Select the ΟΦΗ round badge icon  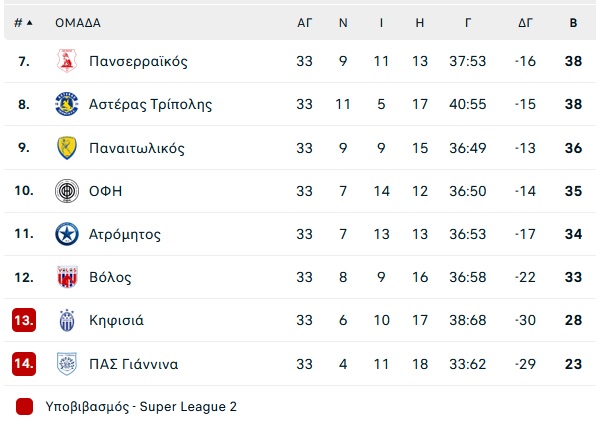tap(67, 191)
